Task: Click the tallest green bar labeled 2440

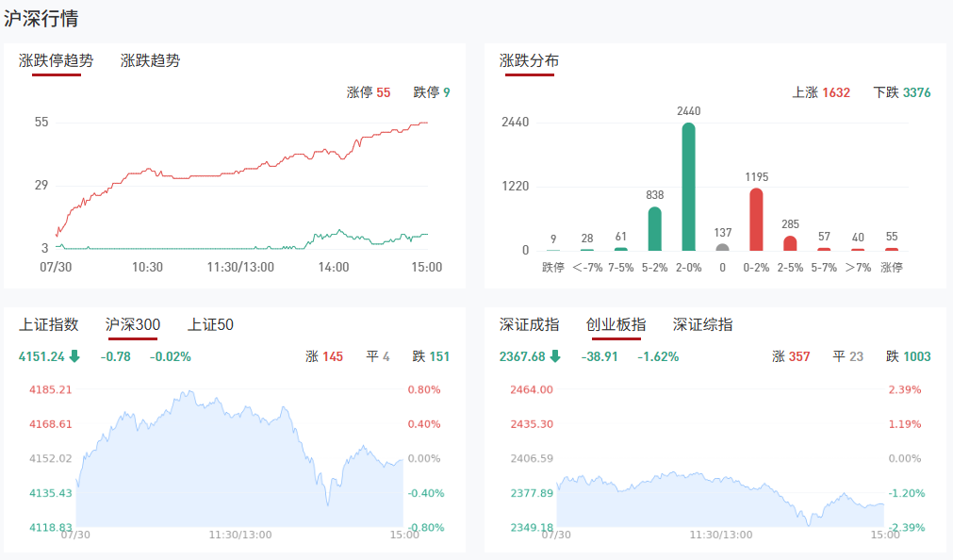Action: pos(689,187)
